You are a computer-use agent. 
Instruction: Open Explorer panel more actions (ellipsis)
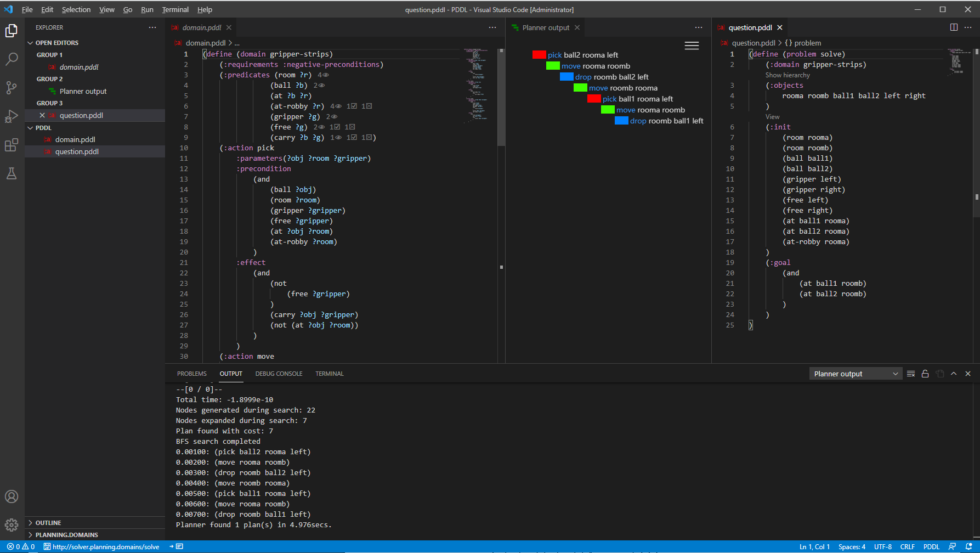pyautogui.click(x=152, y=27)
